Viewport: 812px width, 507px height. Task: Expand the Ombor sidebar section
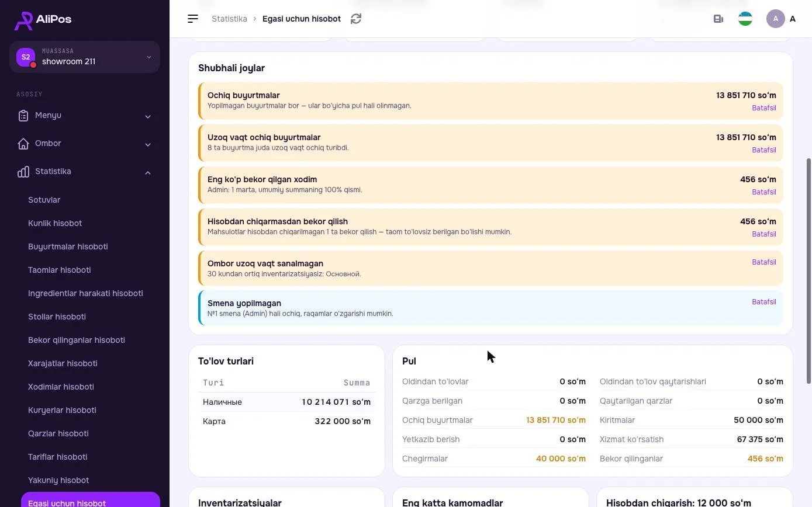pos(85,144)
